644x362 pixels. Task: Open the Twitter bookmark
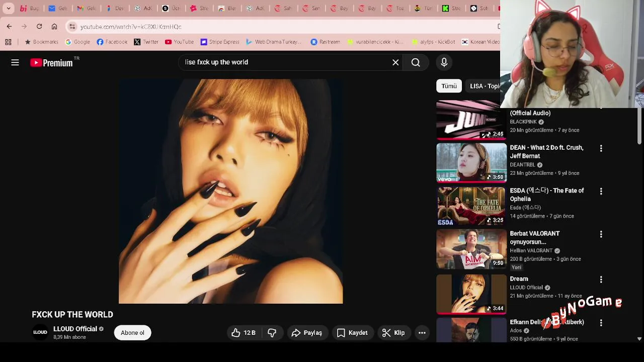point(146,42)
